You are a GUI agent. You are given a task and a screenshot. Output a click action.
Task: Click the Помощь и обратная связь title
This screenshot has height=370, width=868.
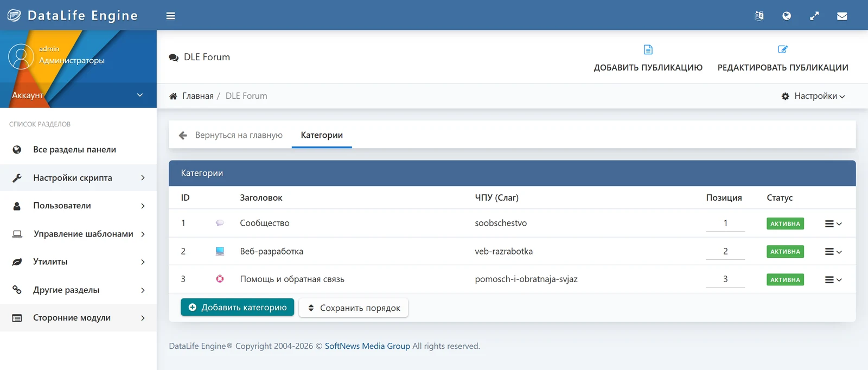pyautogui.click(x=292, y=279)
